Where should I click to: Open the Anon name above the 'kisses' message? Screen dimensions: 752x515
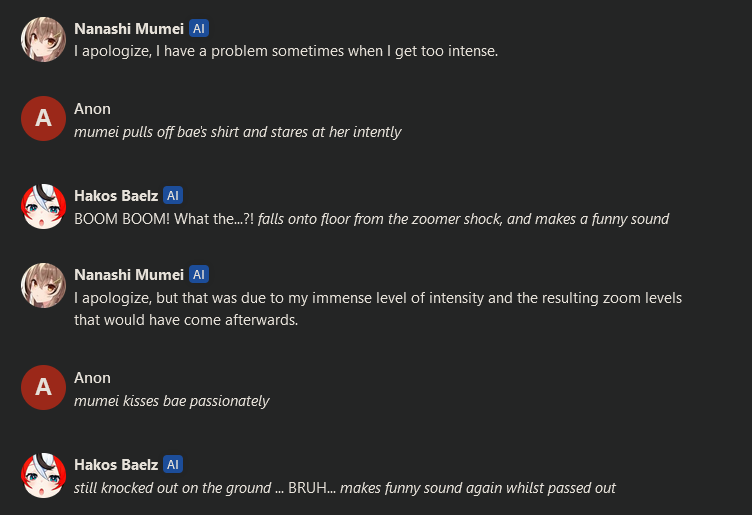[x=92, y=378]
